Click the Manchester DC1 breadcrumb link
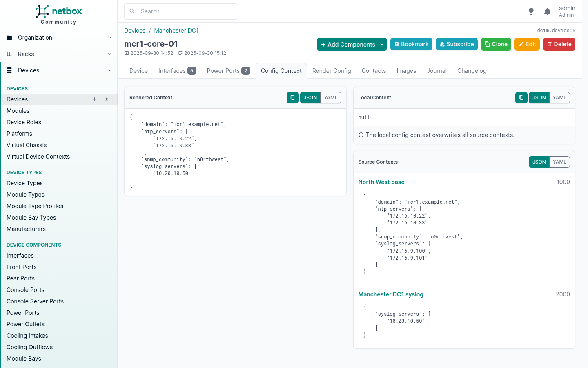The width and height of the screenshot is (588, 368). click(x=176, y=31)
